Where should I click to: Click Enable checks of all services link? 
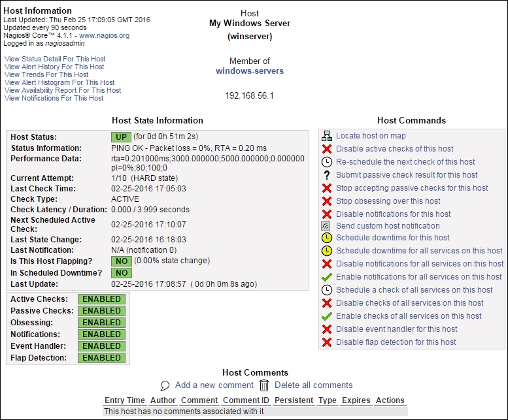coord(409,316)
